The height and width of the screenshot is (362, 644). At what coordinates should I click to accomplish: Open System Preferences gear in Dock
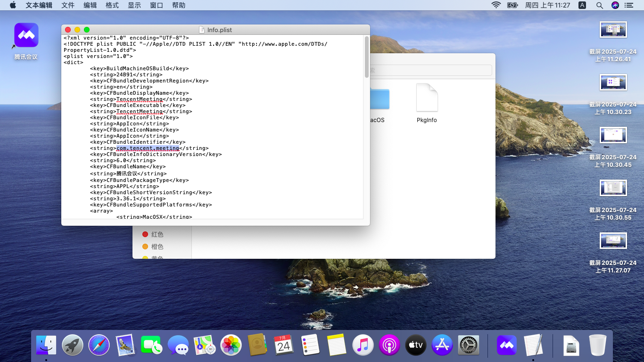pos(469,346)
